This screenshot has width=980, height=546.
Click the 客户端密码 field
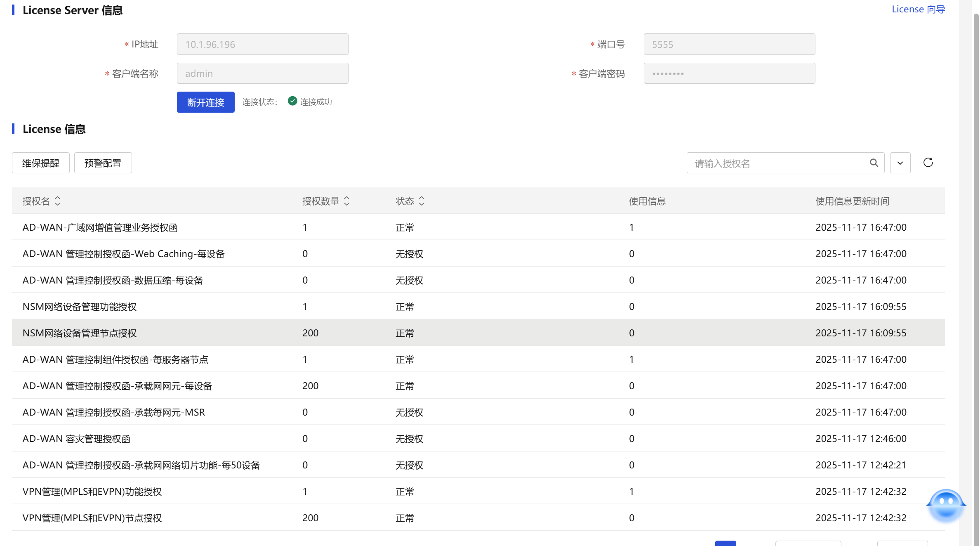(x=729, y=73)
